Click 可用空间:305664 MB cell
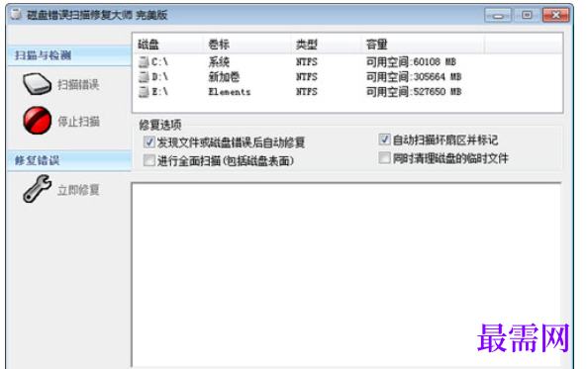Viewport: 588px width, 369px height. point(414,77)
